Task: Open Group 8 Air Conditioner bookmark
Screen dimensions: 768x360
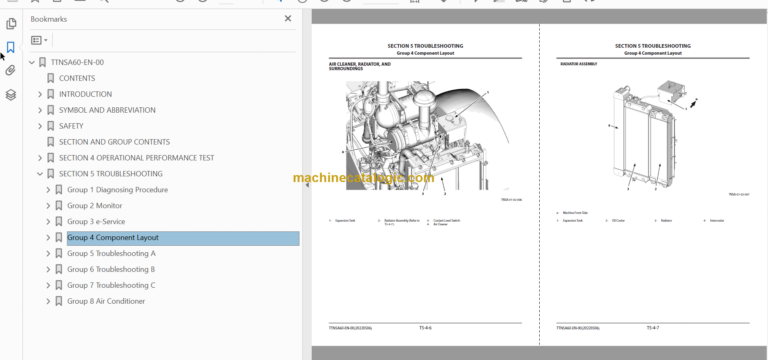Action: (x=106, y=301)
